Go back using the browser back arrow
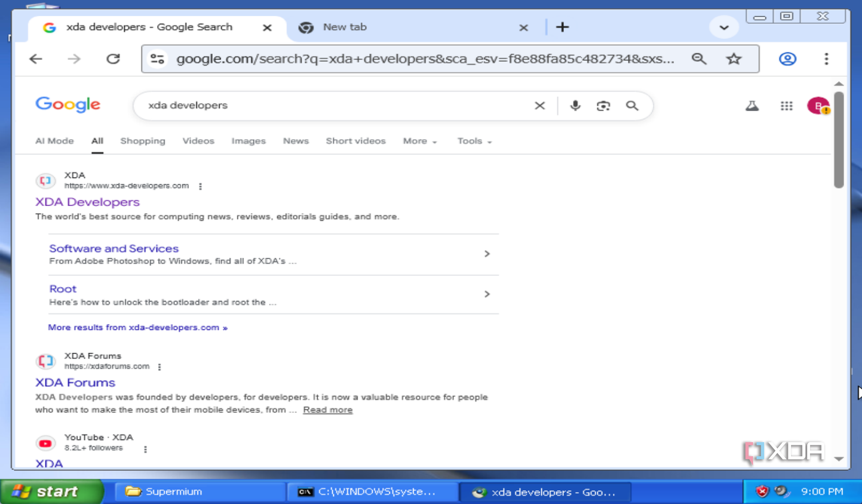The width and height of the screenshot is (862, 504). (x=36, y=59)
